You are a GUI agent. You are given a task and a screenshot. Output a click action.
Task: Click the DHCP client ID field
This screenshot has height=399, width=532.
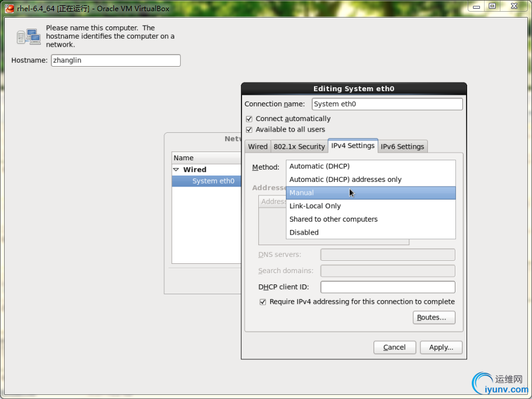(x=388, y=287)
